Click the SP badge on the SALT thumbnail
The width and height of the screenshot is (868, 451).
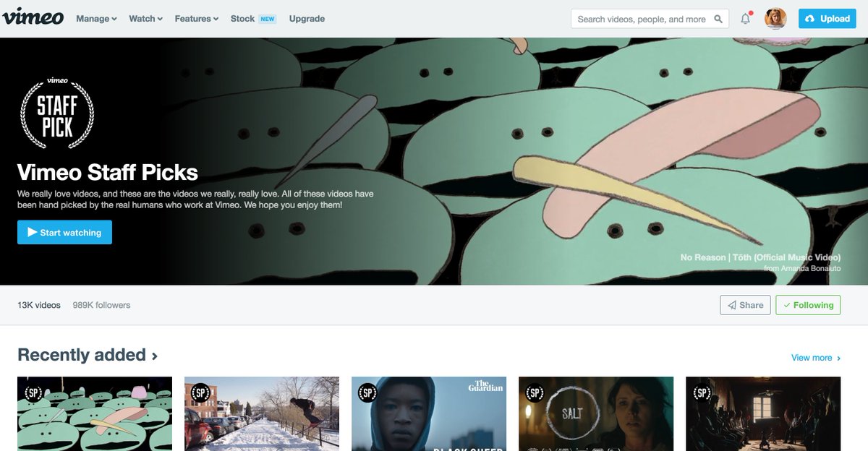coord(534,392)
